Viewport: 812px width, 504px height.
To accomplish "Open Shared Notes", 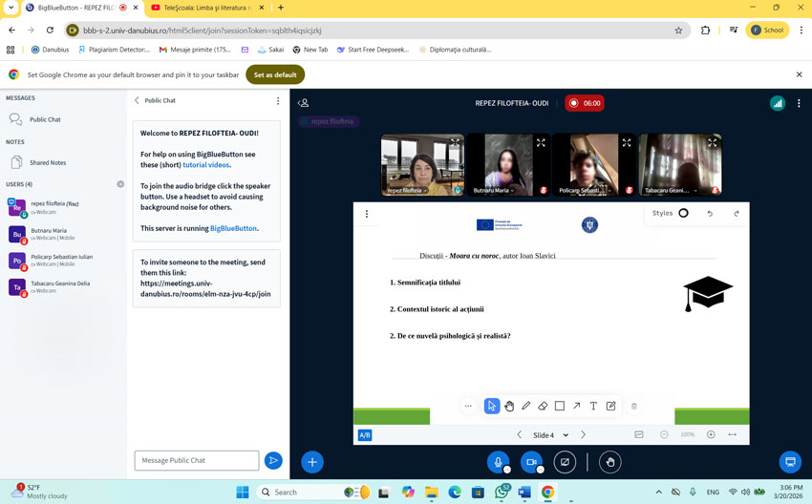I will (x=48, y=162).
